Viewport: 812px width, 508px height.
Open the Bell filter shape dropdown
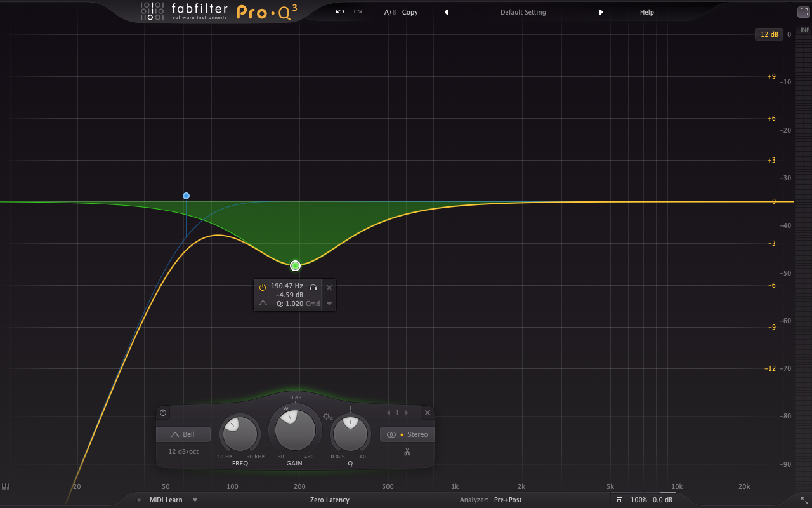(x=183, y=434)
